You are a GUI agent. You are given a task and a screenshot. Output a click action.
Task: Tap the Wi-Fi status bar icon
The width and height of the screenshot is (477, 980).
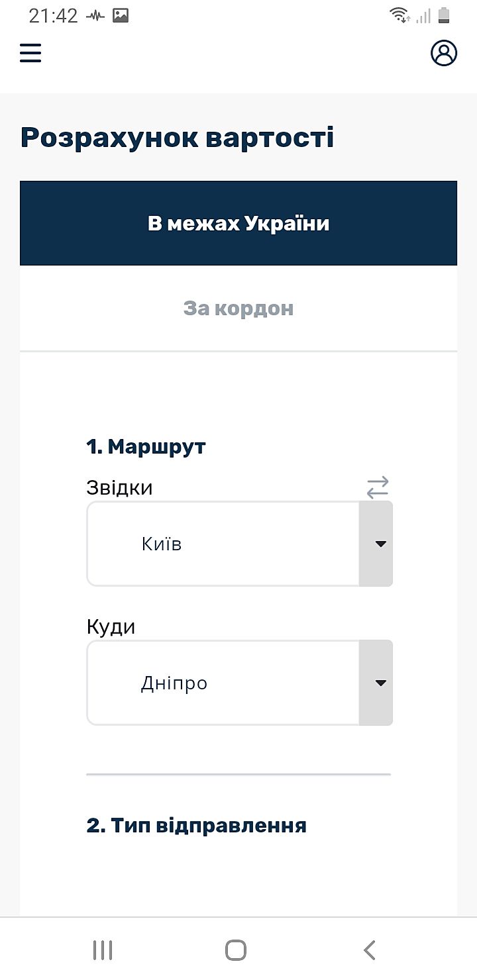tap(399, 15)
